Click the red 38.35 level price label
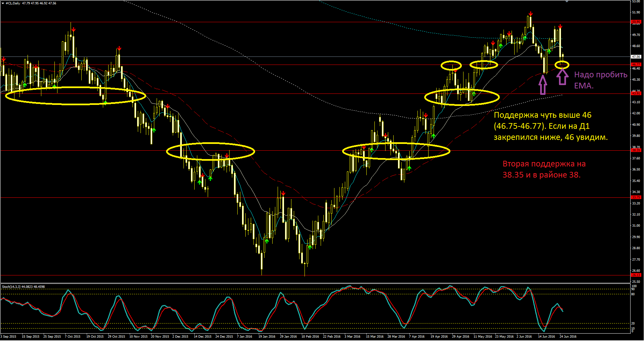The image size is (644, 341). coord(636,150)
